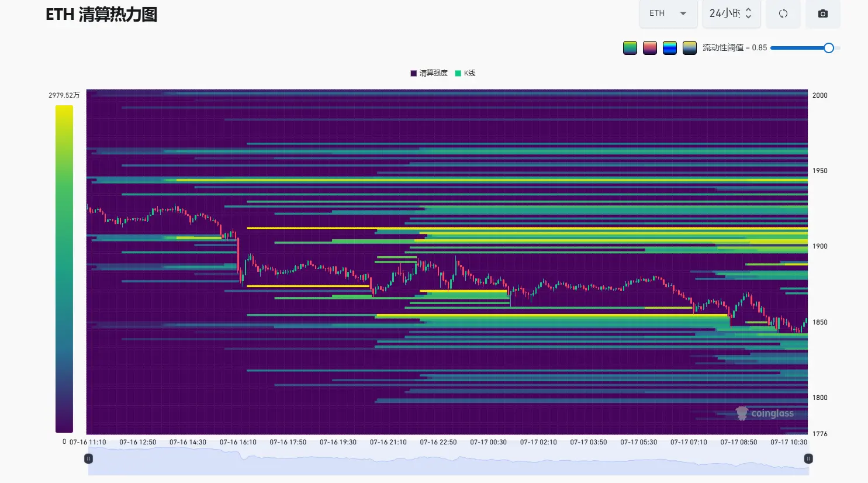Click the camera screenshot button

[823, 13]
